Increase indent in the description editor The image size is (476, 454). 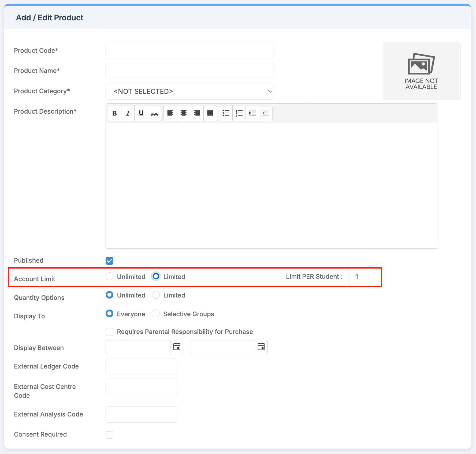click(x=252, y=113)
